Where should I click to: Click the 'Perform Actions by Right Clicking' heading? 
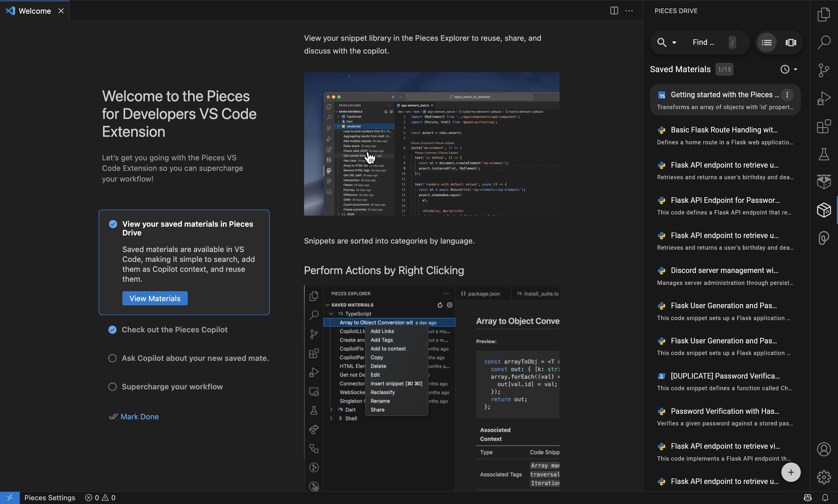point(384,270)
